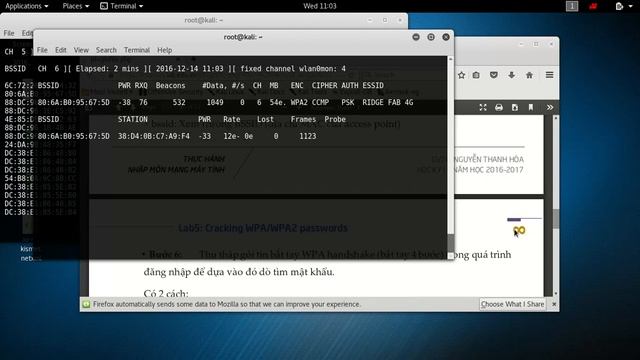Dismiss the Firefox data notification bar
Image resolution: width=640 pixels, height=360 pixels.
[x=554, y=304]
